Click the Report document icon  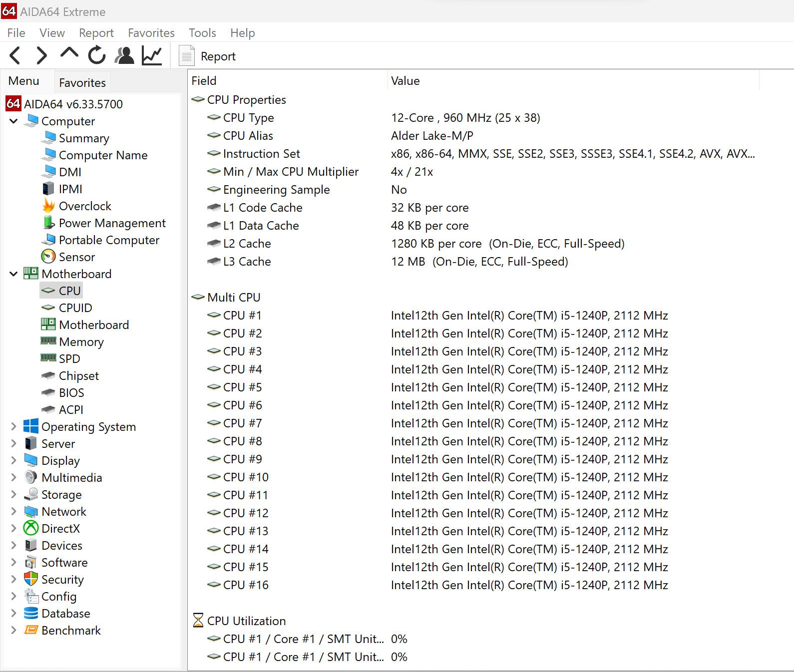tap(187, 56)
